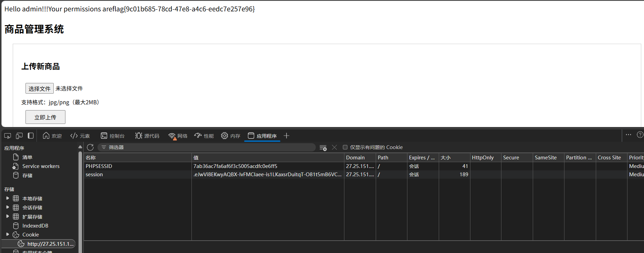Screen dimensions: 644x253
Task: Click the clear all cookies icon
Action: tap(323, 147)
